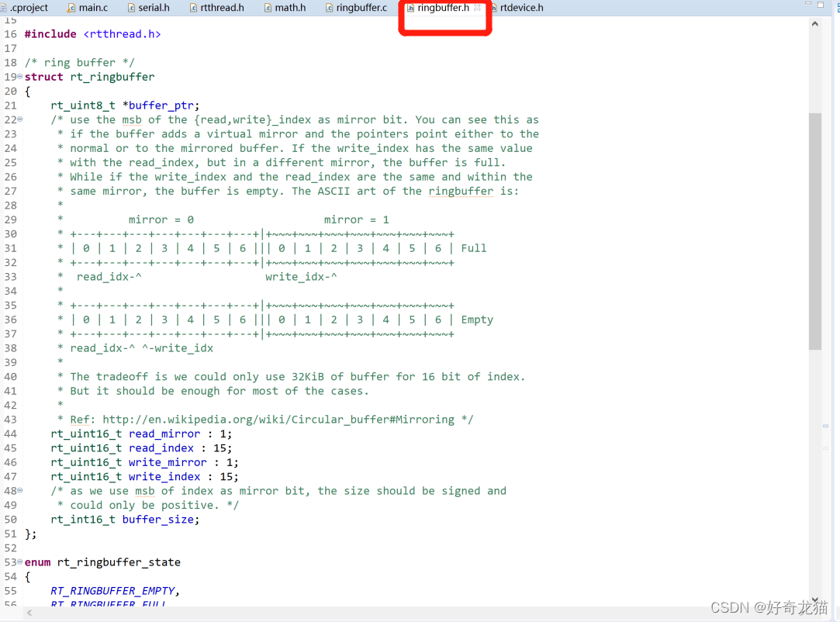840x622 pixels.
Task: Click the word Empty in the ASCII diagram
Action: (x=477, y=320)
